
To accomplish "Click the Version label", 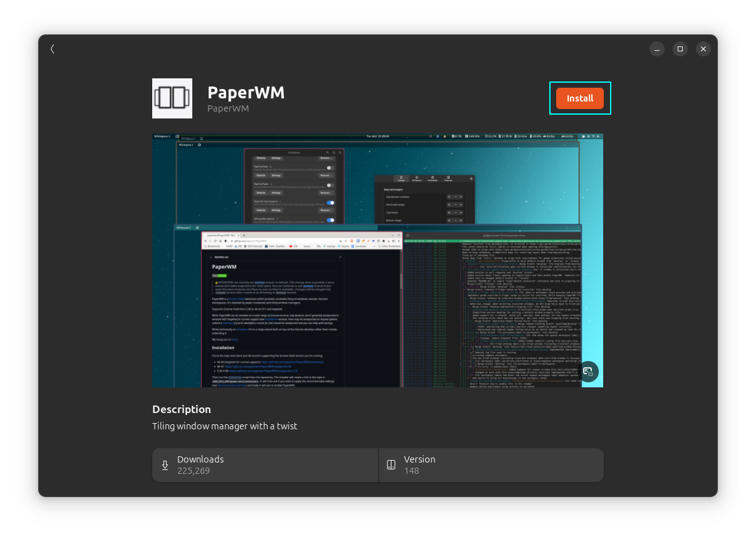I will click(420, 459).
